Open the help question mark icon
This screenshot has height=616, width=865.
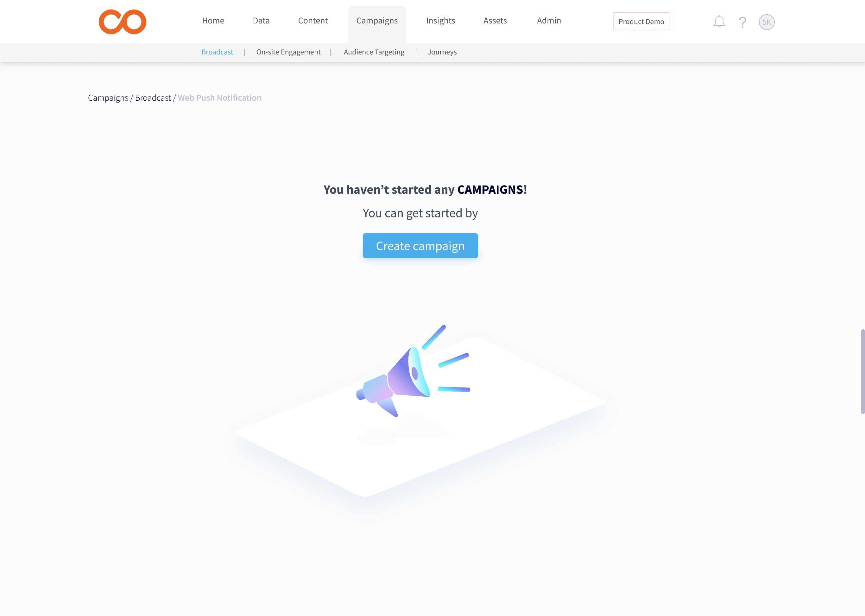[742, 22]
